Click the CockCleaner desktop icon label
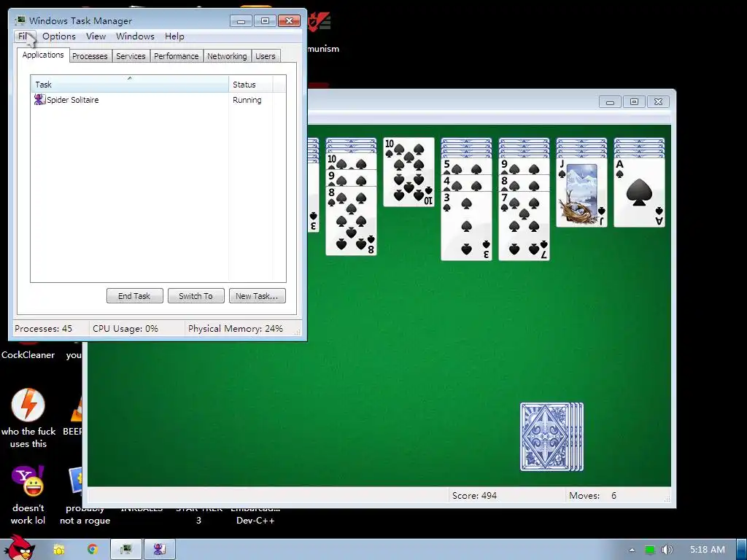 pos(28,355)
